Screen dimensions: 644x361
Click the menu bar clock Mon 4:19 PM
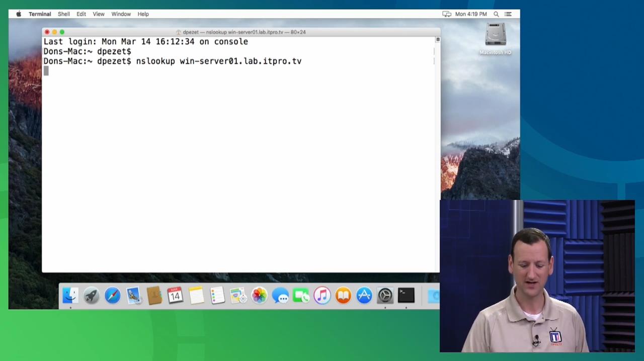pyautogui.click(x=471, y=14)
